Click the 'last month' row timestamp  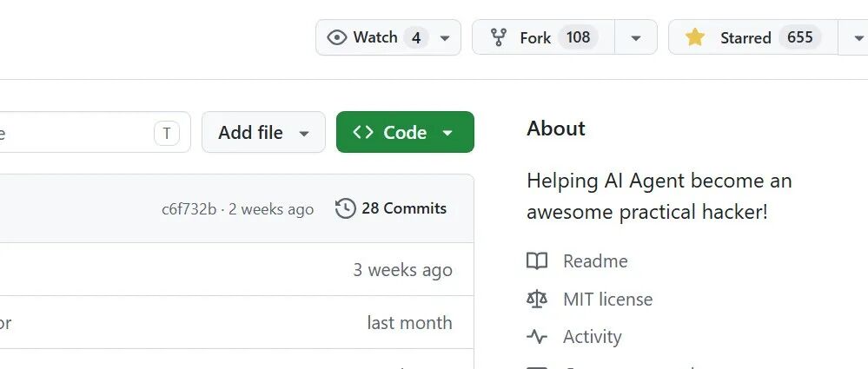coord(409,322)
